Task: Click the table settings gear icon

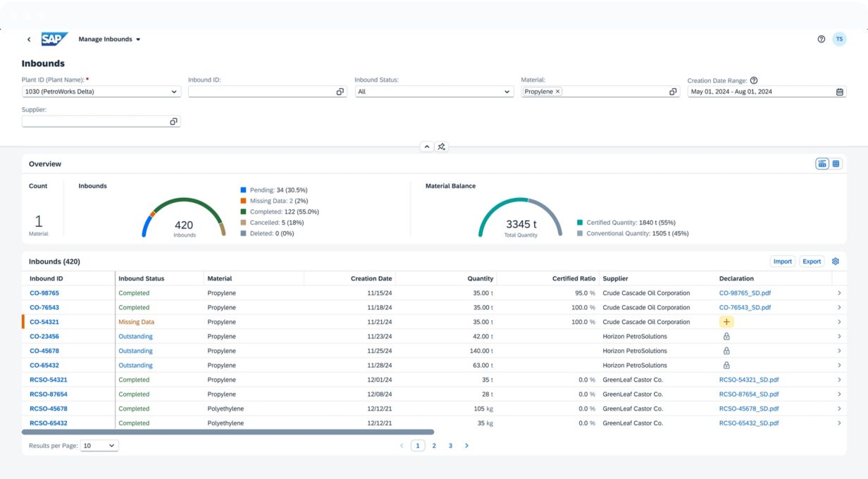Action: tap(836, 261)
